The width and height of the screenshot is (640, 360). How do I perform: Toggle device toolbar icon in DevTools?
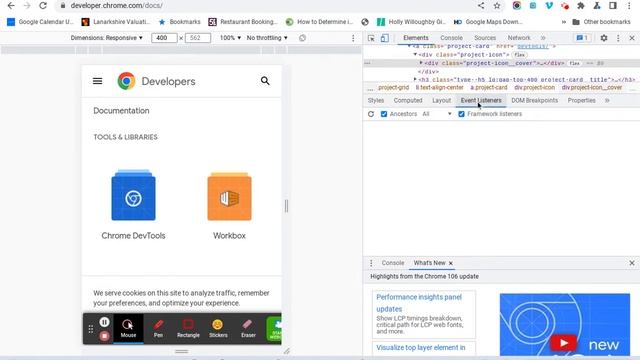[x=384, y=38]
